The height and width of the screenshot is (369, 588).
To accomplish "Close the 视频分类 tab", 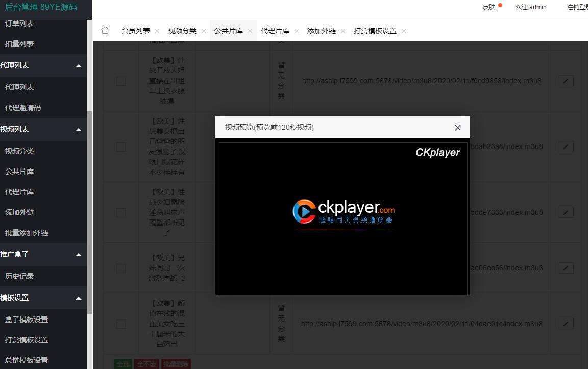I will tap(204, 31).
